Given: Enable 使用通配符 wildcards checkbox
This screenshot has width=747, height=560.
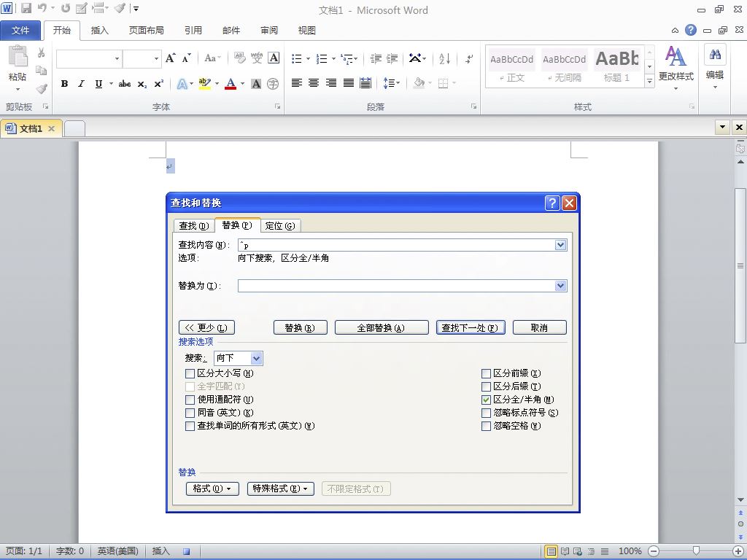Looking at the screenshot, I should click(190, 400).
